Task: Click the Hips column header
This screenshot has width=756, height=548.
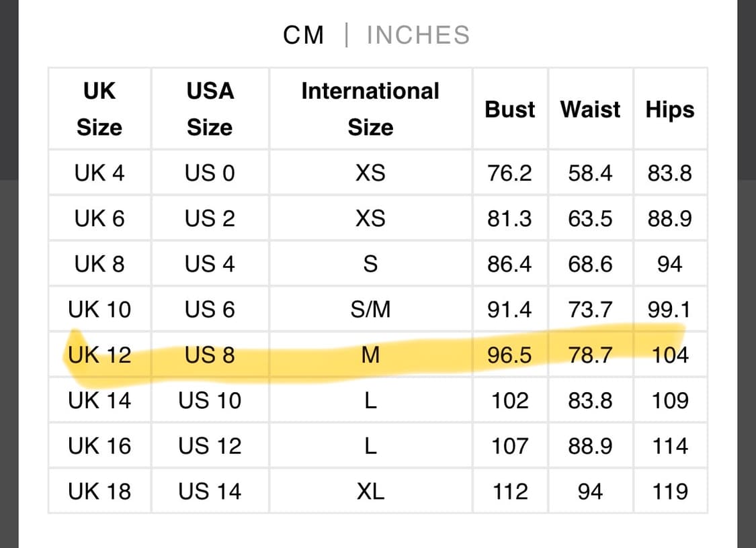Action: 670,109
